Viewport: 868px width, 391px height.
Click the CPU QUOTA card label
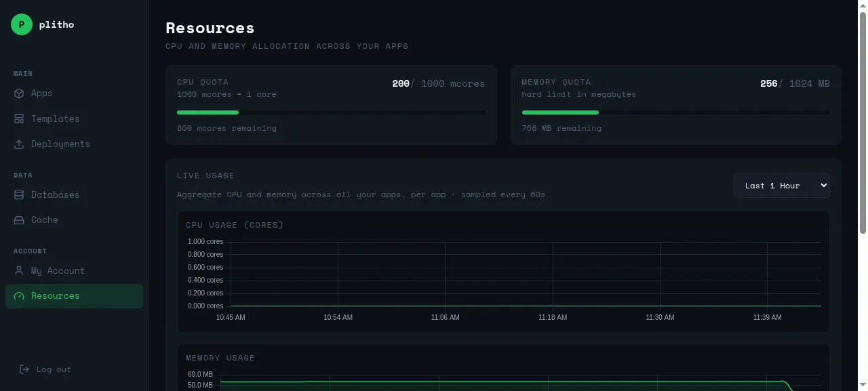[203, 82]
